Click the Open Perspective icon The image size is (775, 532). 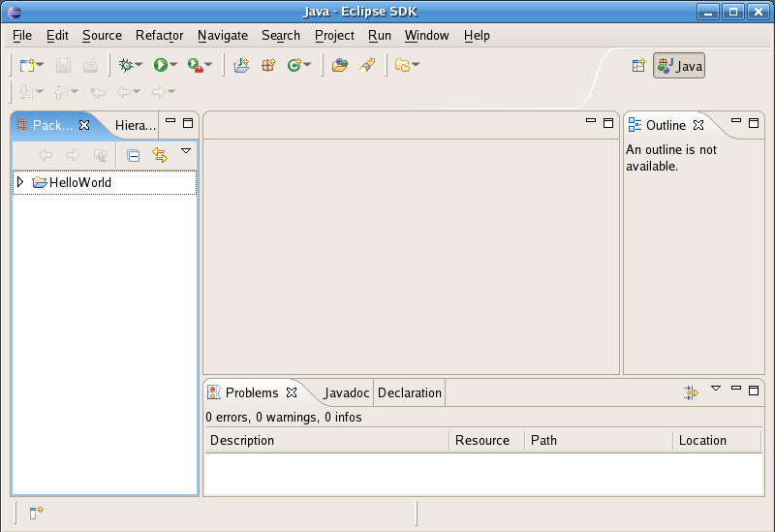pos(638,66)
